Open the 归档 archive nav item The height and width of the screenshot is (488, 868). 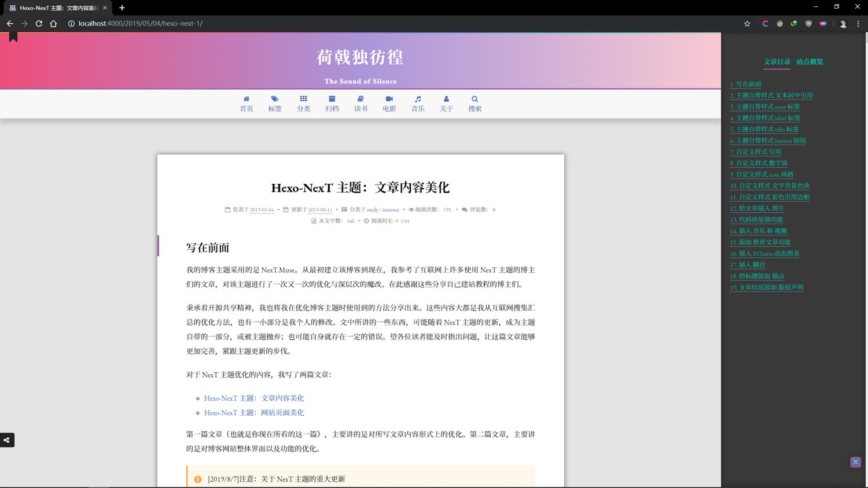point(332,104)
